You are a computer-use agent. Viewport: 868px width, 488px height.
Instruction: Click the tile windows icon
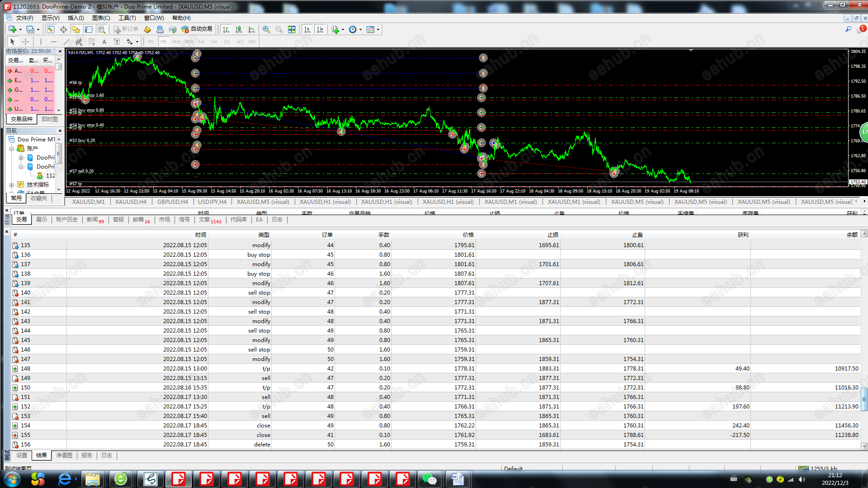[x=292, y=29]
